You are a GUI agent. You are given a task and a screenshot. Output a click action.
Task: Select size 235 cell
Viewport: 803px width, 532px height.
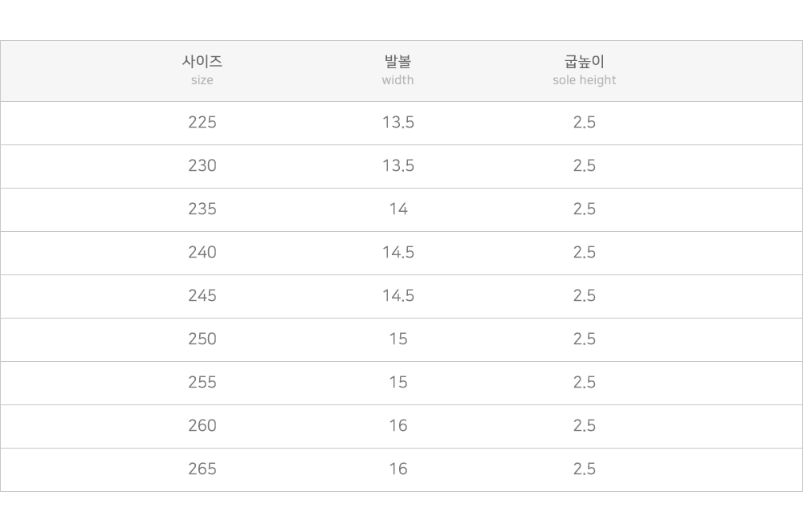pos(202,209)
